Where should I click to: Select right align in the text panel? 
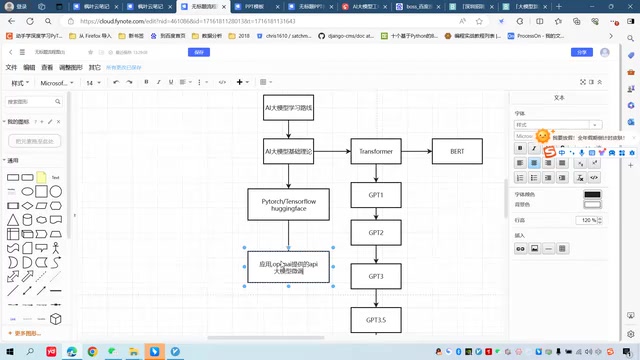pyautogui.click(x=548, y=163)
